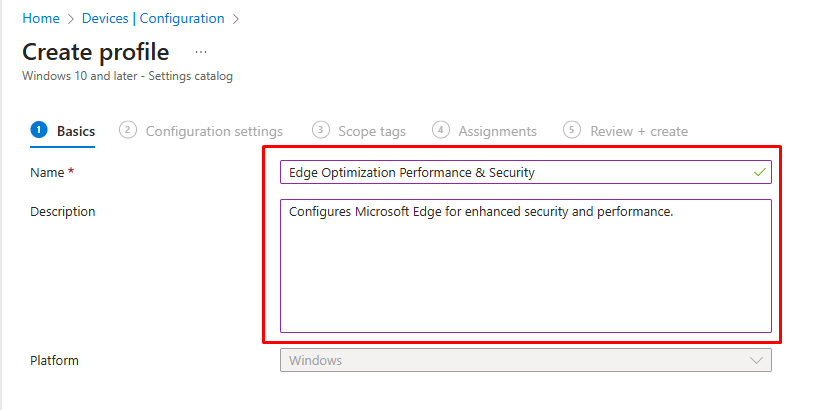
Task: Switch to the Configuration settings tab
Action: (x=214, y=131)
